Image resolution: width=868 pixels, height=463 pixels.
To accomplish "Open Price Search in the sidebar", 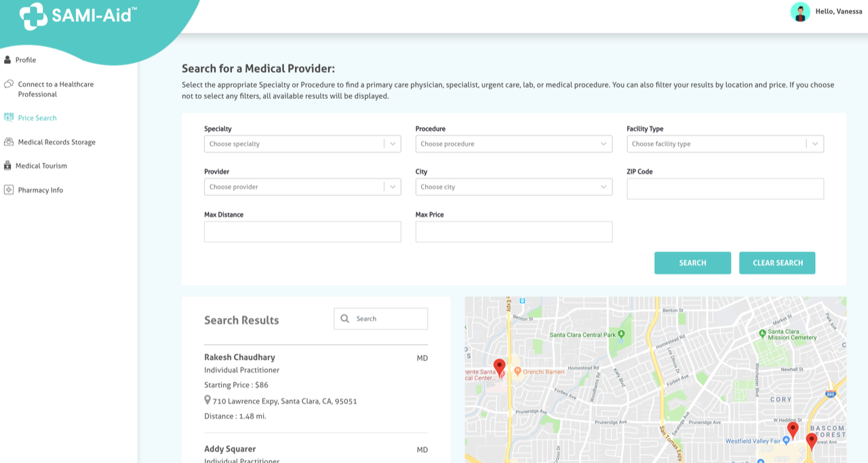I will [x=37, y=118].
